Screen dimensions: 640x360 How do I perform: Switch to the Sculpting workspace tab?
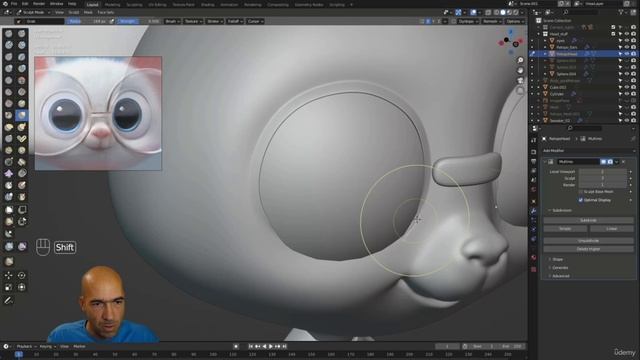134,5
